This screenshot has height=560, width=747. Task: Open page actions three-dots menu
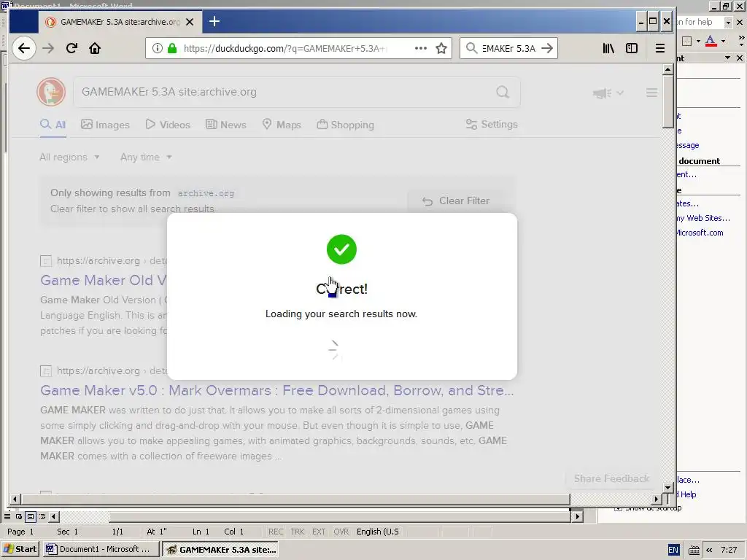(421, 48)
